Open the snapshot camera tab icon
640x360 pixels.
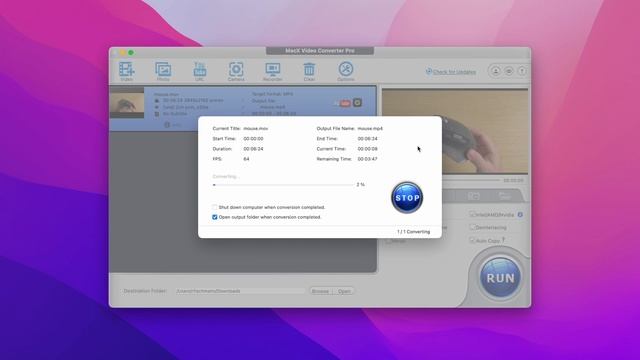[473, 196]
